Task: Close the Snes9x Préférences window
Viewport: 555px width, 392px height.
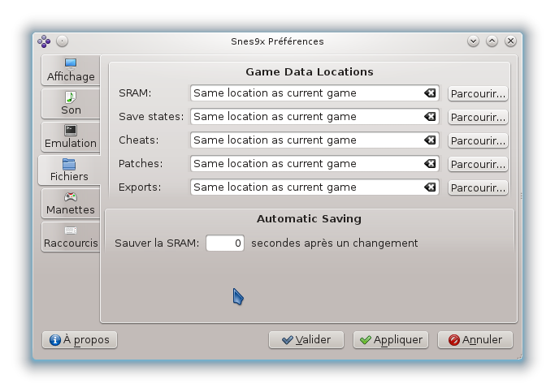Action: pyautogui.click(x=510, y=41)
